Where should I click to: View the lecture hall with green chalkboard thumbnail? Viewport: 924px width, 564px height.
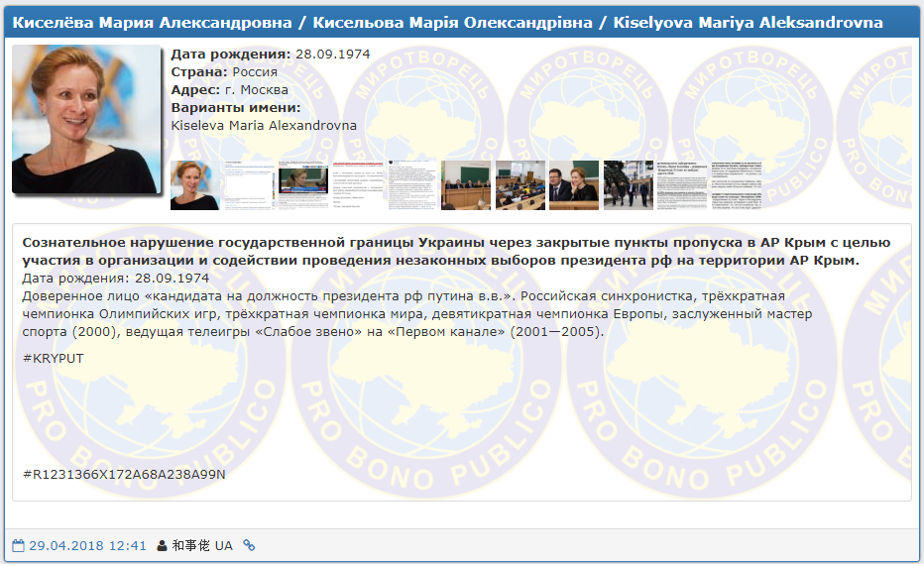click(465, 185)
